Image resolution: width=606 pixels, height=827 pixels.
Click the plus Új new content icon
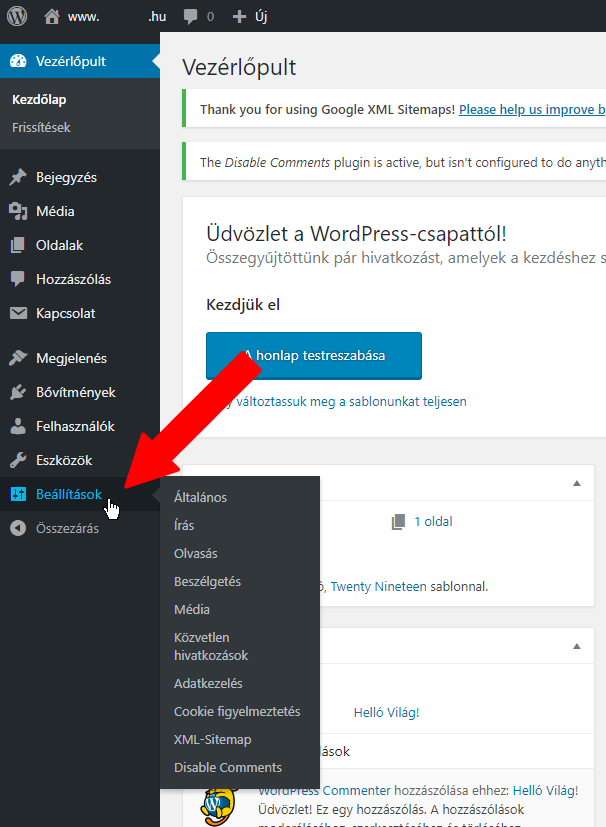(x=239, y=17)
